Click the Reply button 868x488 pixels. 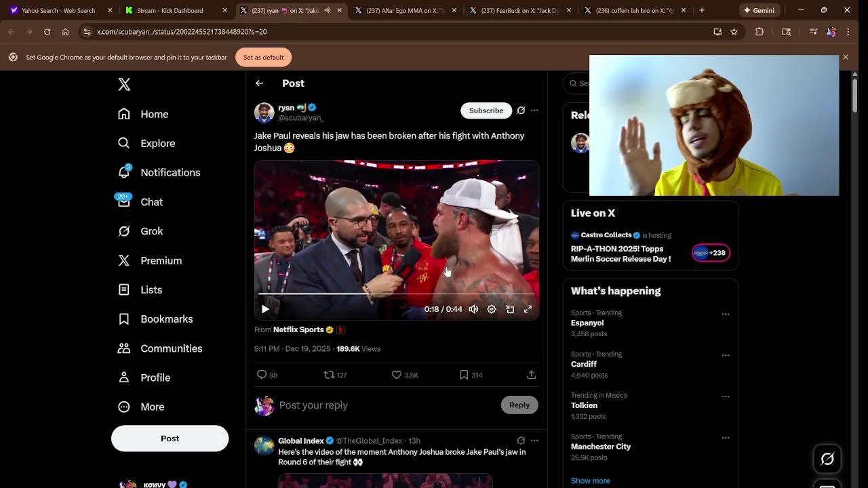tap(519, 405)
